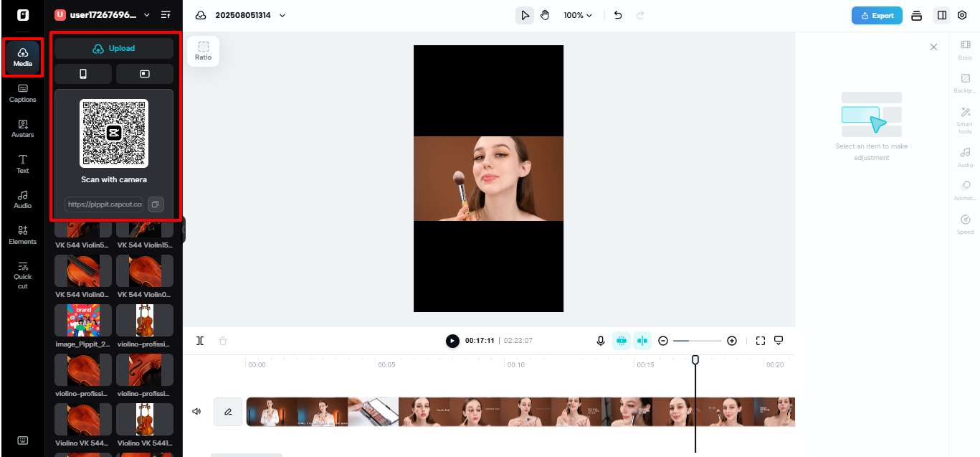Toggle voiceover recording with the microphone icon
Image resolution: width=980 pixels, height=457 pixels.
pos(600,341)
